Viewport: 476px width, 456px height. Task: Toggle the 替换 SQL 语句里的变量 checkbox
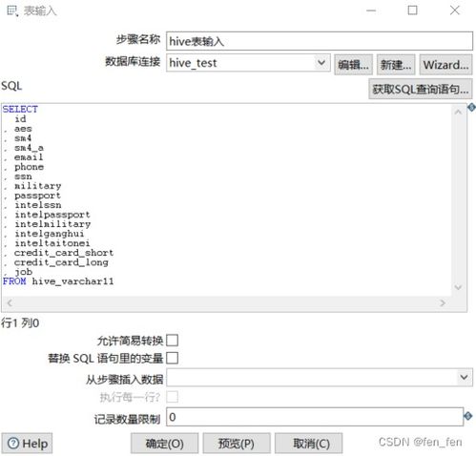172,358
